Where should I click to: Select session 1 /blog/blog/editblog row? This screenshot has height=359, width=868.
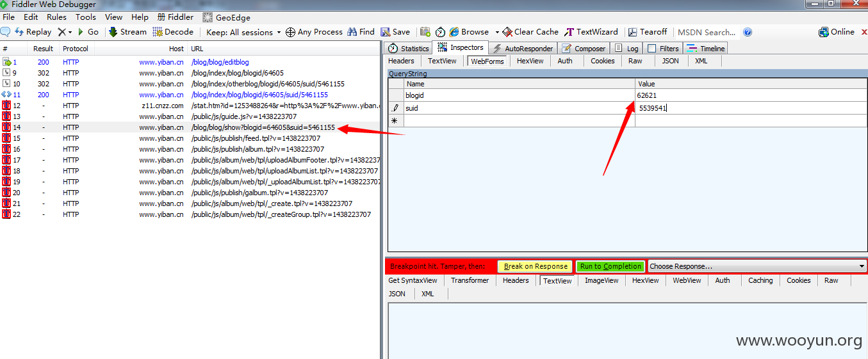pyautogui.click(x=190, y=62)
